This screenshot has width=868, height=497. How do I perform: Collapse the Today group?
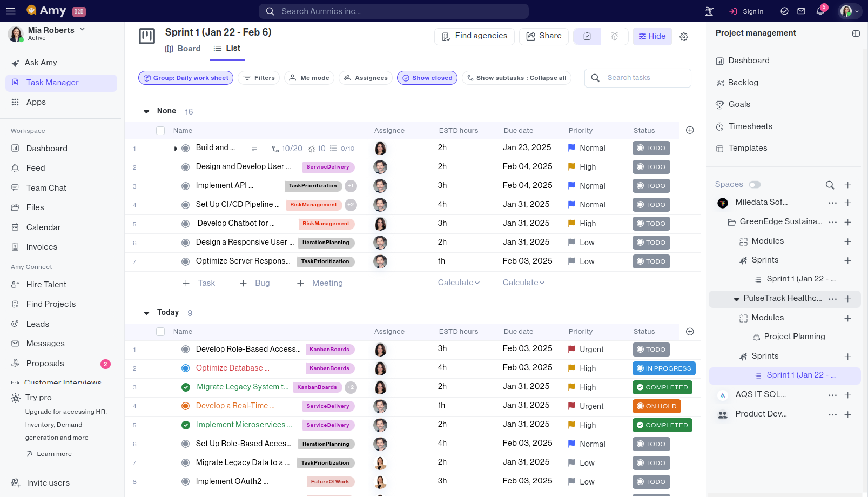tap(146, 313)
